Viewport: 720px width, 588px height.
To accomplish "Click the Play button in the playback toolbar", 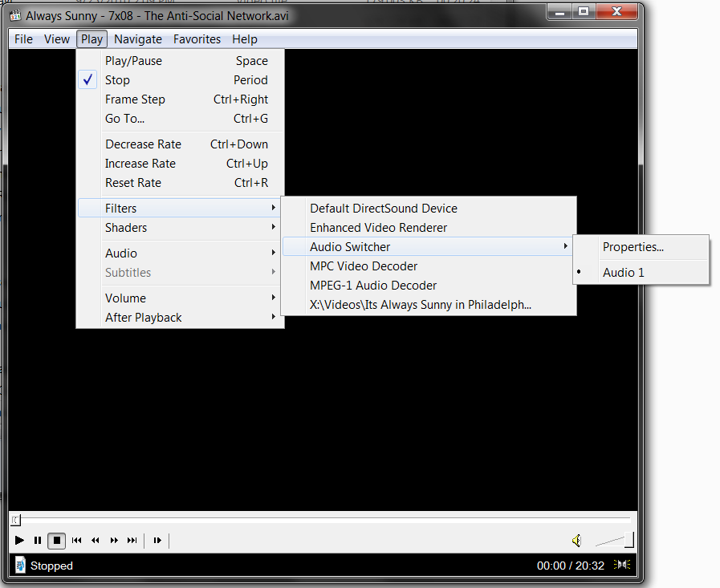I will point(20,541).
